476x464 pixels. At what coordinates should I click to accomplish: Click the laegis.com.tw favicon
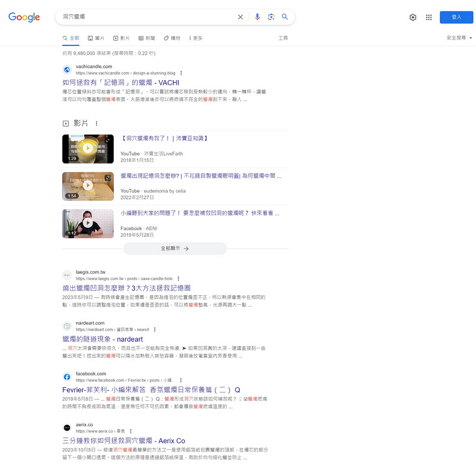pyautogui.click(x=67, y=275)
